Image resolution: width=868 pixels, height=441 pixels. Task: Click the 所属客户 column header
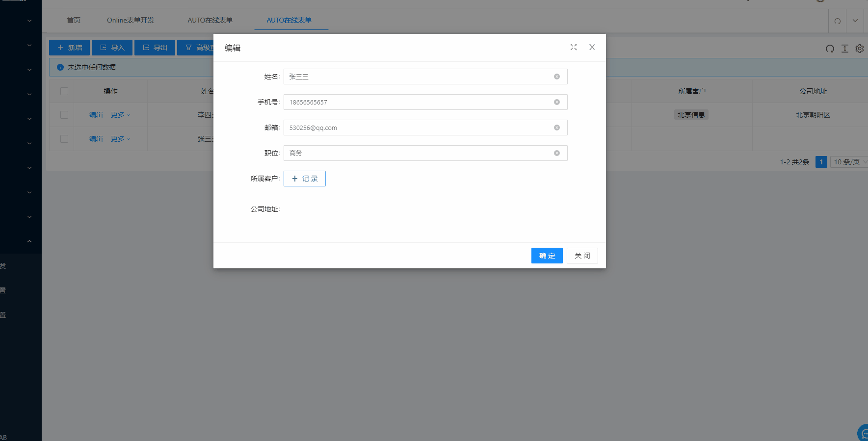click(x=692, y=91)
